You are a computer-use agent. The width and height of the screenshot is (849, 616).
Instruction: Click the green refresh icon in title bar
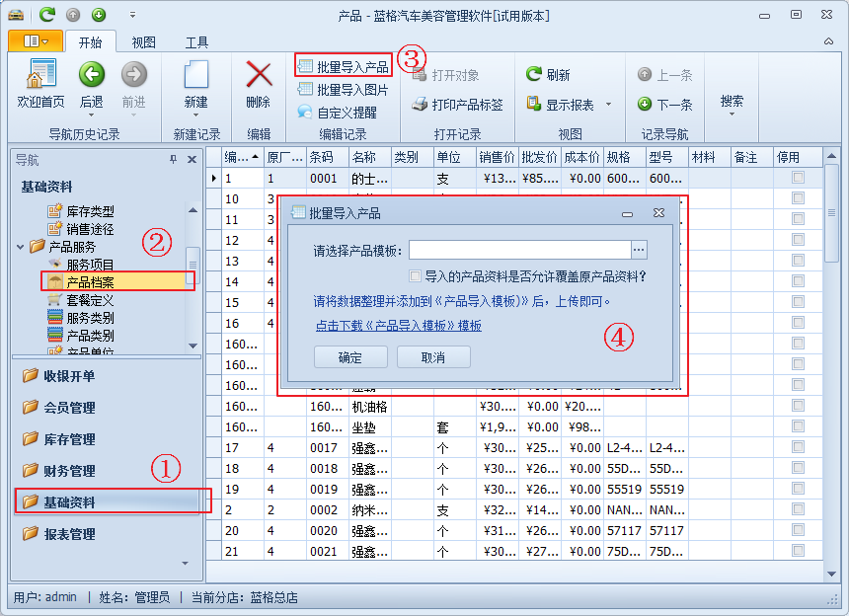[x=47, y=15]
